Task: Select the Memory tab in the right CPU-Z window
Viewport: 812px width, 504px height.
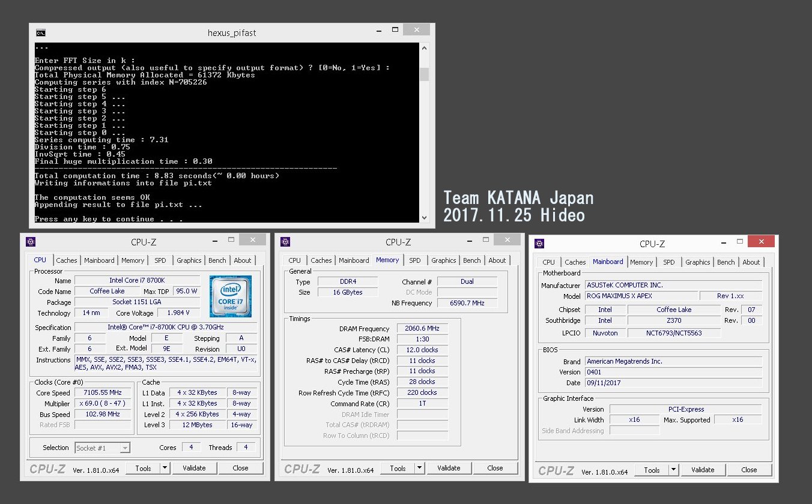Action: [641, 262]
